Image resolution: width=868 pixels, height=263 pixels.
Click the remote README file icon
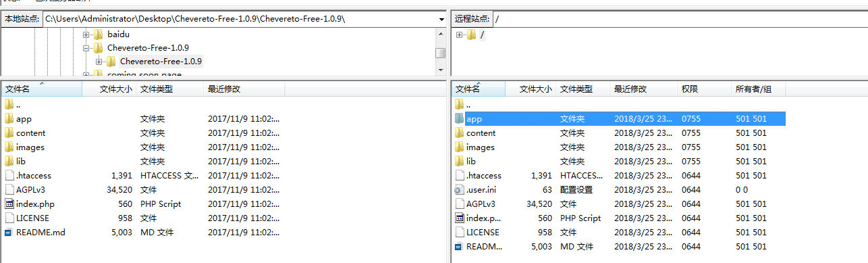[x=460, y=247]
